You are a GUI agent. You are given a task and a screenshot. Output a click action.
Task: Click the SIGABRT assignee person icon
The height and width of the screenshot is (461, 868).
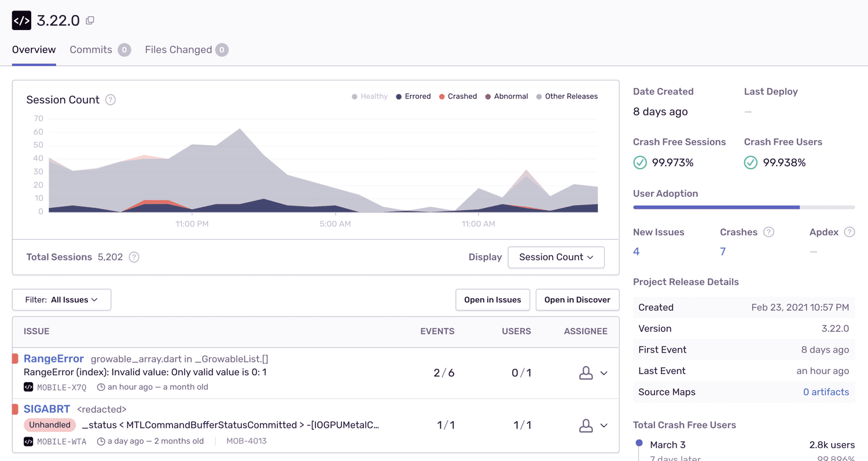coord(586,426)
